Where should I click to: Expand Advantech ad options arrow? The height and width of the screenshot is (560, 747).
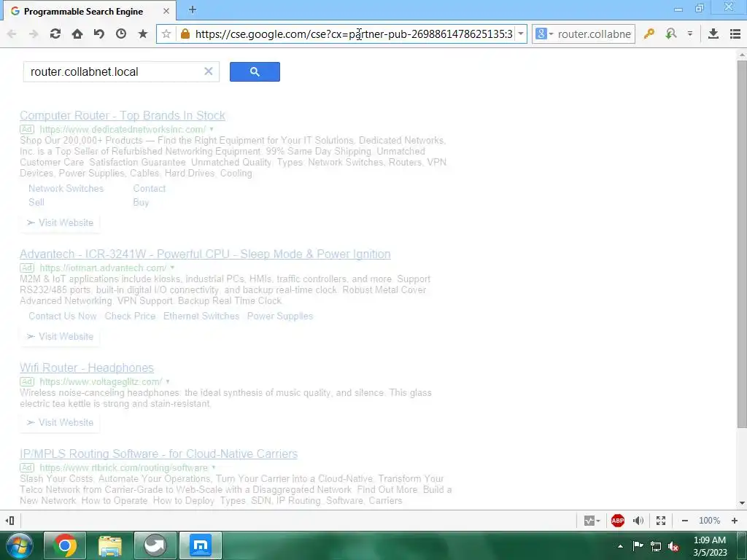(x=172, y=268)
